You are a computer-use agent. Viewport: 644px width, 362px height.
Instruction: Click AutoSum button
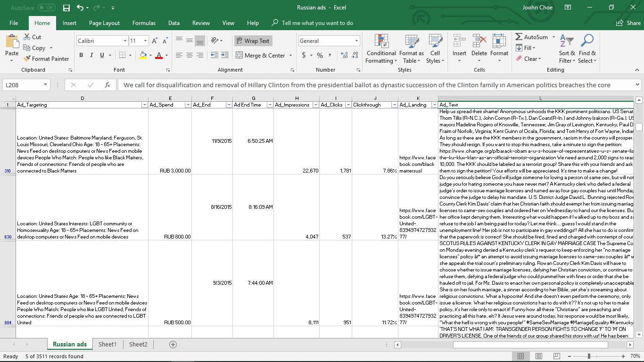pos(532,37)
